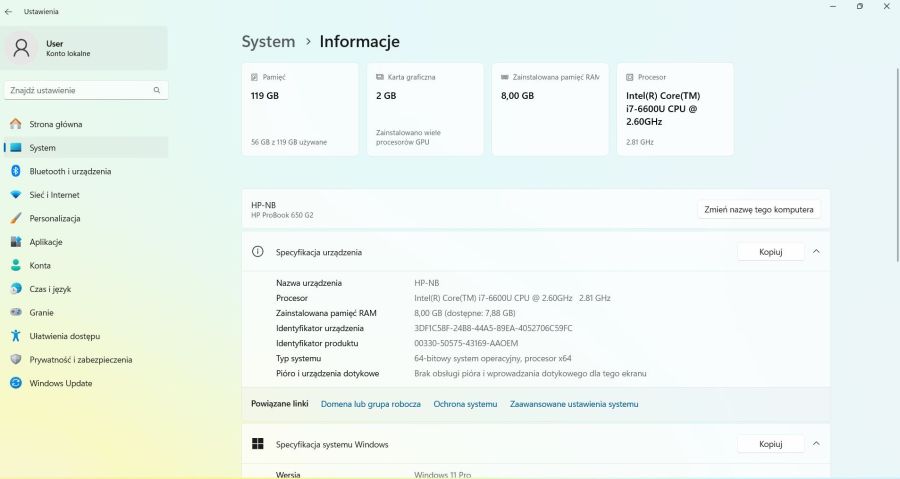The width and height of the screenshot is (900, 479).
Task: Open Prywatność i zabezpieczenia sidebar item
Action: [86, 359]
